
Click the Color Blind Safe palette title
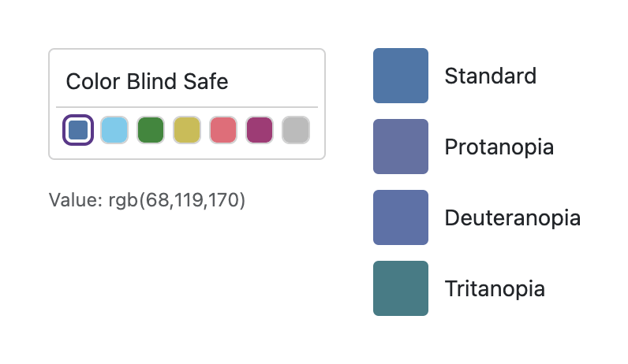(147, 81)
